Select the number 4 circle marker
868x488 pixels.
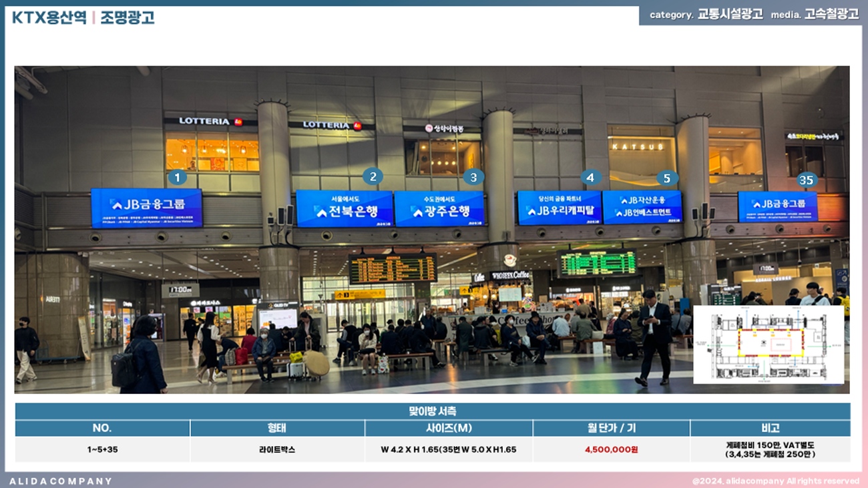589,177
